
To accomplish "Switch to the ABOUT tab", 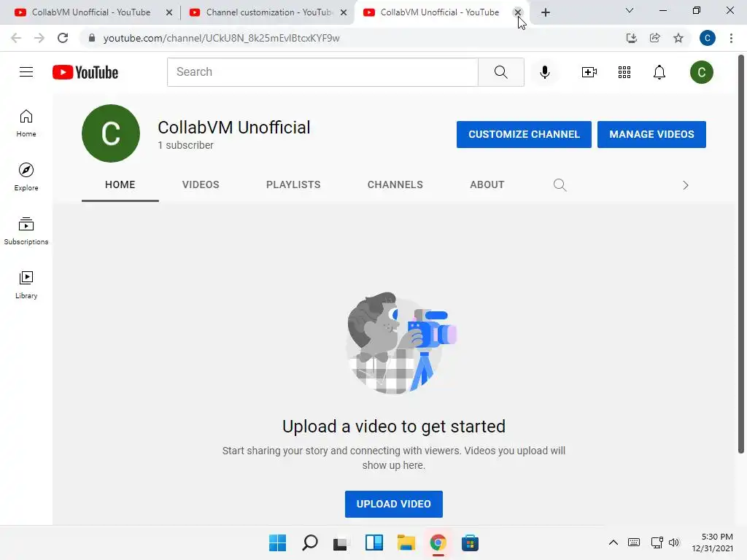I will (487, 184).
